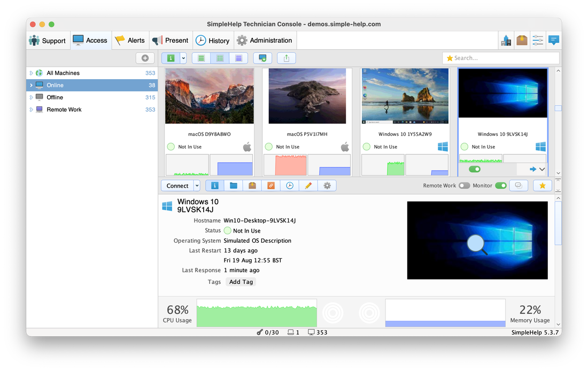Disable the Monitor toggle
Screen dimensions: 588x371
[501, 186]
